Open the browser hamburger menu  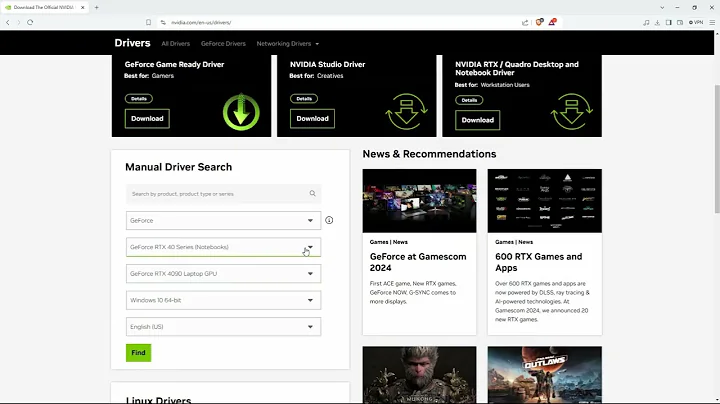click(712, 22)
